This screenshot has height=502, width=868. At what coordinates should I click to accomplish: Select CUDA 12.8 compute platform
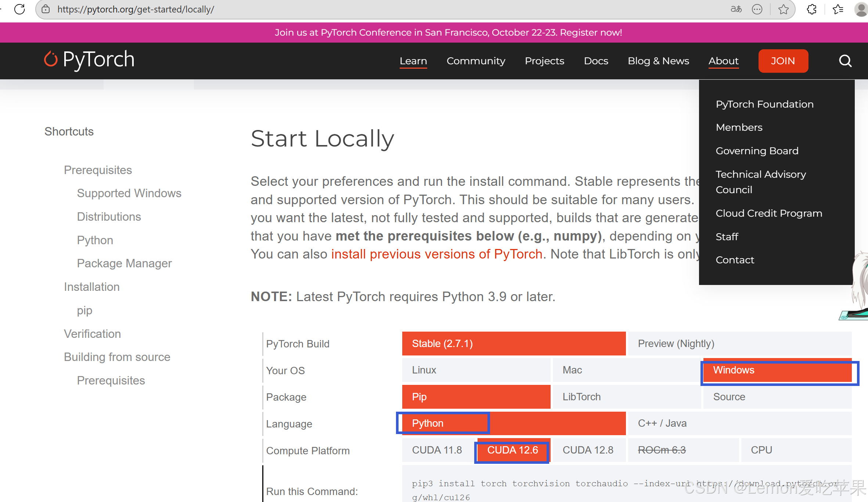click(589, 450)
